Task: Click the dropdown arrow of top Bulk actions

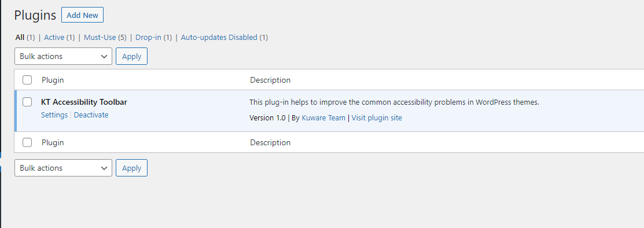Action: tap(104, 56)
